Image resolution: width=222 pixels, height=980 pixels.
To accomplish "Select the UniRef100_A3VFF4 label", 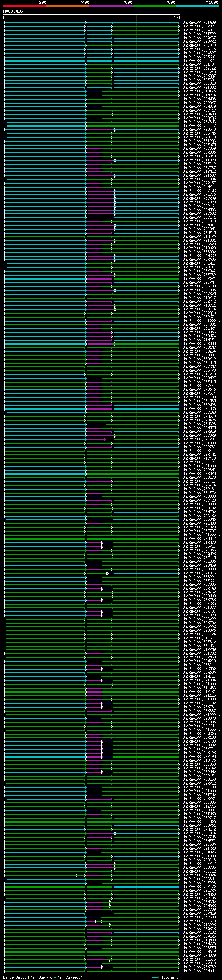I will point(199,386).
